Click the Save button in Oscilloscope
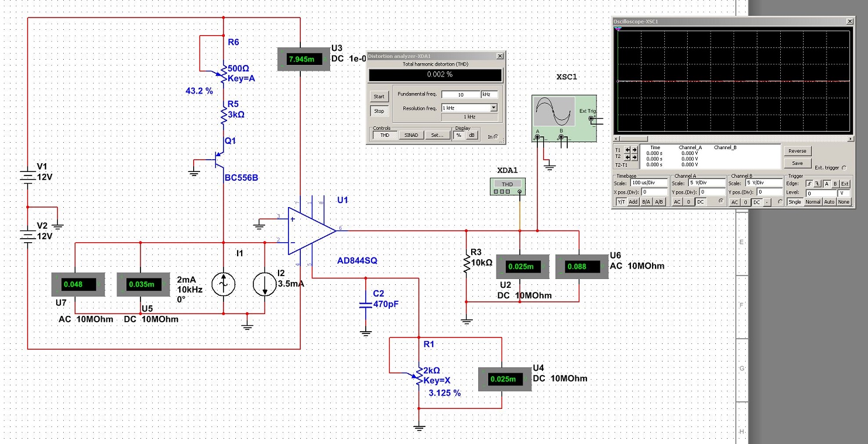Image resolution: width=868 pixels, height=444 pixels. click(x=798, y=163)
